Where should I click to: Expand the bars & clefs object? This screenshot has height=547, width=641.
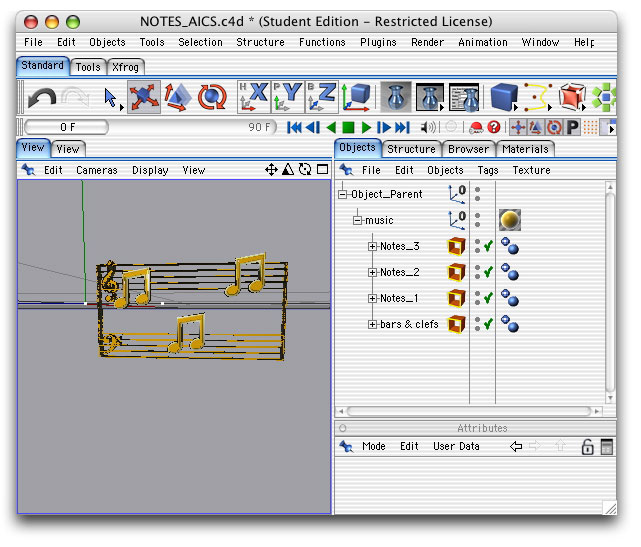[x=373, y=324]
